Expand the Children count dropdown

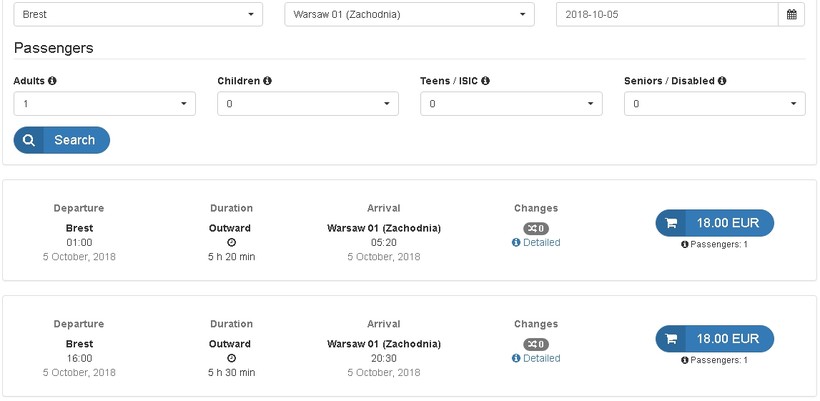tap(307, 104)
